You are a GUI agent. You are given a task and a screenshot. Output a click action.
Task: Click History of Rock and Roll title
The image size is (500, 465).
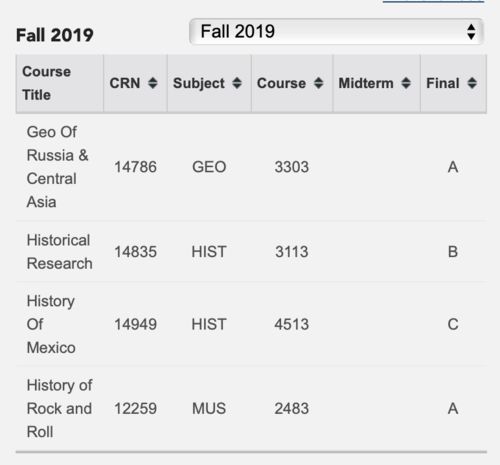(x=59, y=409)
